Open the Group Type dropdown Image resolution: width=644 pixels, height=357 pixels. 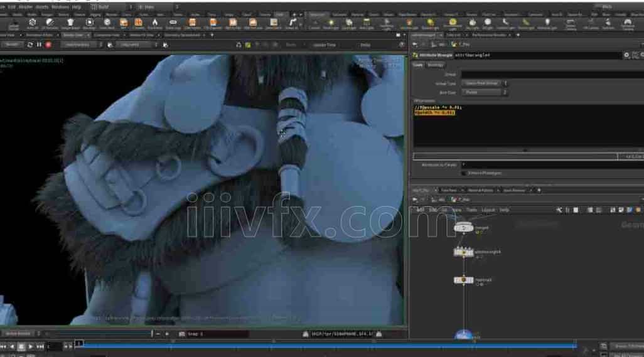pyautogui.click(x=484, y=83)
